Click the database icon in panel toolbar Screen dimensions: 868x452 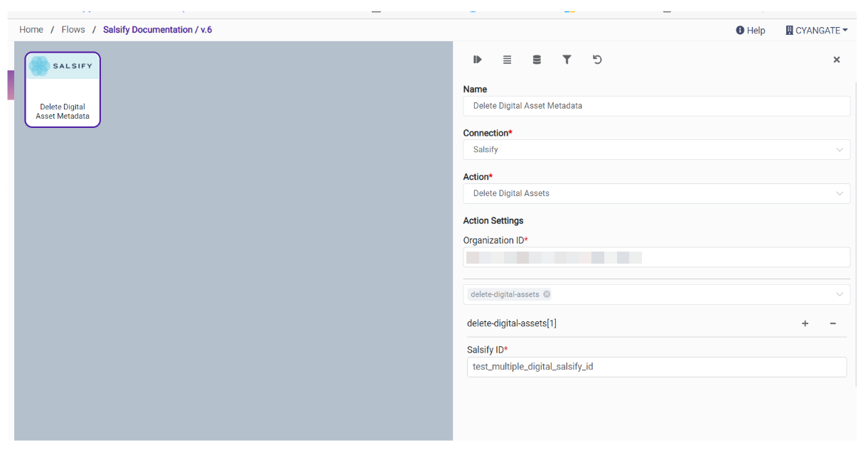537,60
